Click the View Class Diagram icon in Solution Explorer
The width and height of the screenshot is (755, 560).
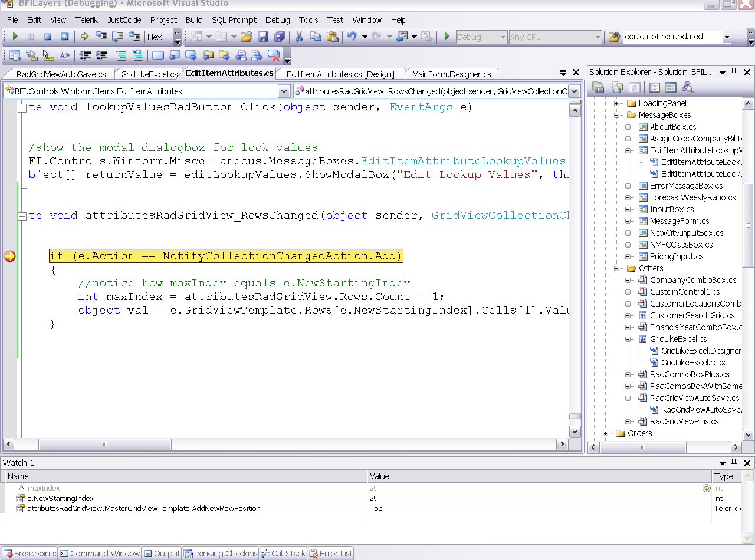point(687,88)
